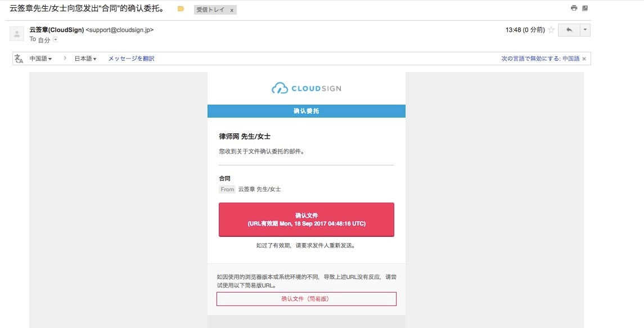Image resolution: width=644 pixels, height=328 pixels.
Task: Open the email in a new window
Action: [x=585, y=8]
